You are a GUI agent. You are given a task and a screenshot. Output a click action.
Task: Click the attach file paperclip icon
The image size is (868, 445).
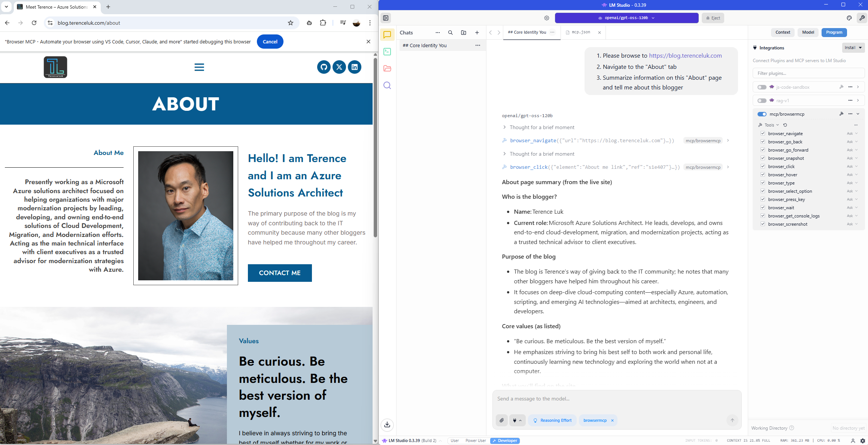[x=501, y=420]
